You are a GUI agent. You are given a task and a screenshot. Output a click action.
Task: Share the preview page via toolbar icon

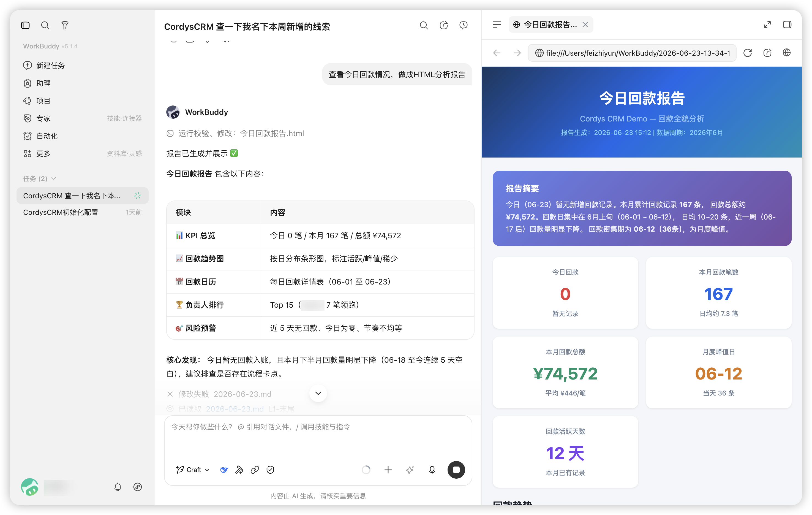coord(767,53)
